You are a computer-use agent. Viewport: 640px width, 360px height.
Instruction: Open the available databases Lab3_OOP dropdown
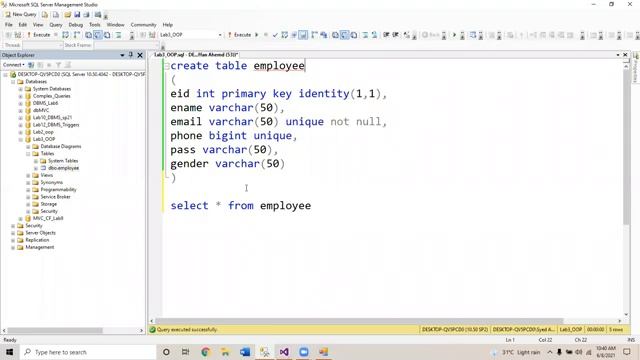tap(191, 35)
